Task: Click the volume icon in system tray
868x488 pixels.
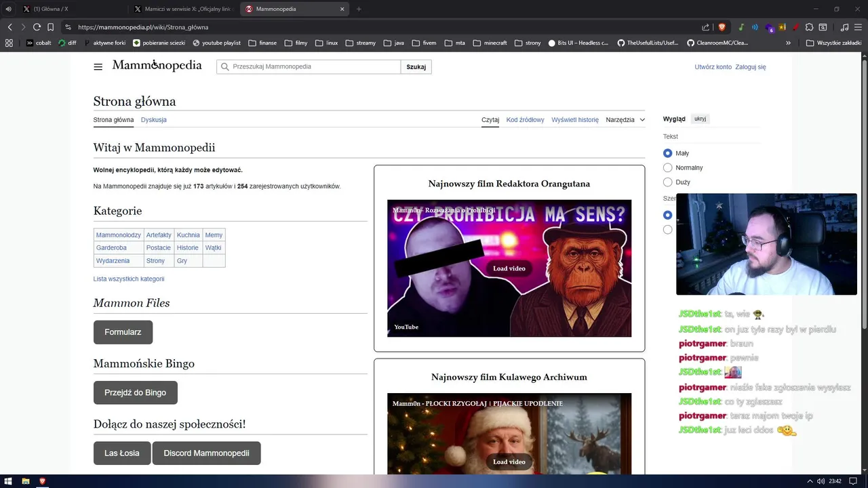Action: [821, 481]
